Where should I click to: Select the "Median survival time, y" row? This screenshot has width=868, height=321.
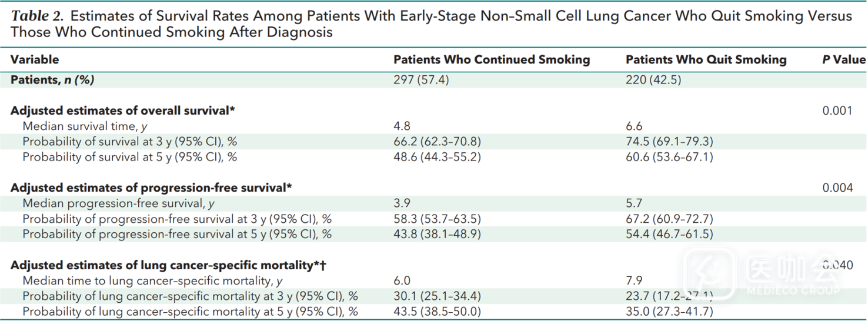click(85, 126)
